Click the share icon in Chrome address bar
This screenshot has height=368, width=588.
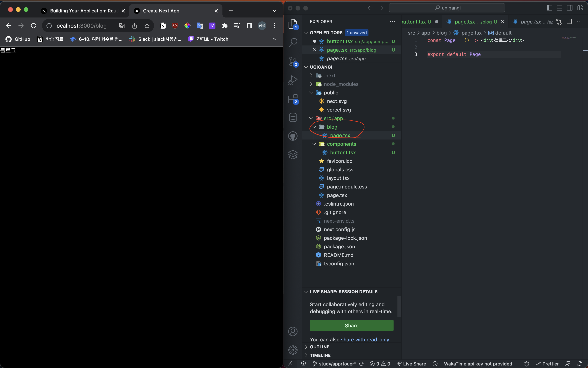coord(134,26)
